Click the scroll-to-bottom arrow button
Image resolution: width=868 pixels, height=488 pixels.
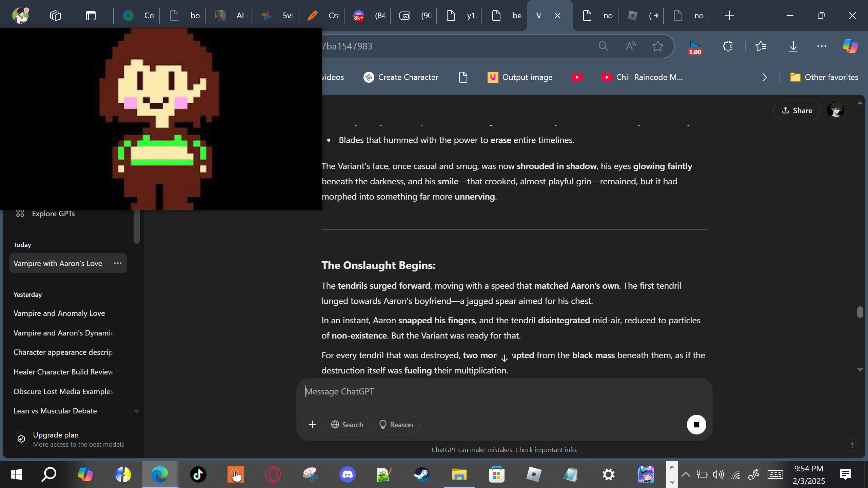coord(505,358)
